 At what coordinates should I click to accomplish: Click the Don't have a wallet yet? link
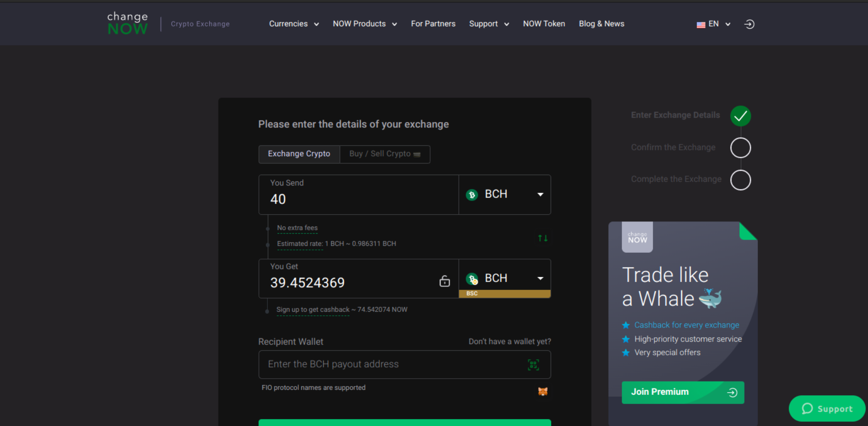510,342
